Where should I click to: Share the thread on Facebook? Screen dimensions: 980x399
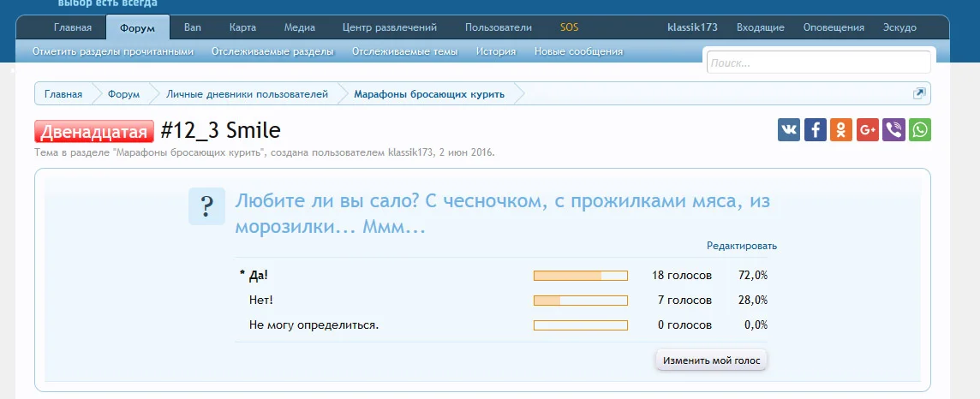pyautogui.click(x=816, y=130)
